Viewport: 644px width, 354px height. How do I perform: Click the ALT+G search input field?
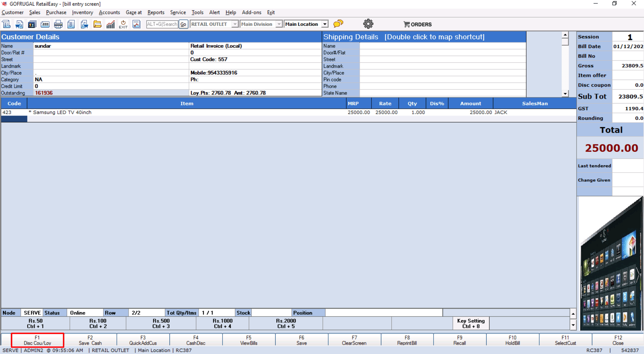pyautogui.click(x=162, y=24)
